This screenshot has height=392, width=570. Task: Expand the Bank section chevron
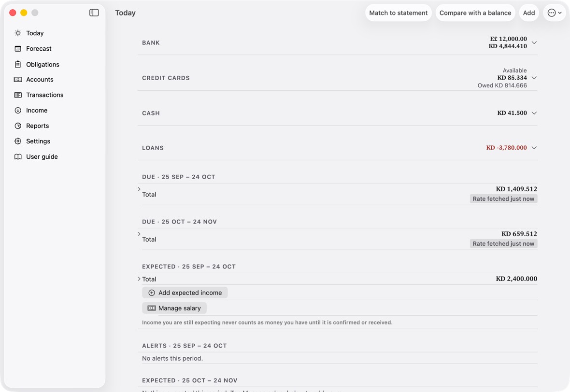click(x=534, y=42)
